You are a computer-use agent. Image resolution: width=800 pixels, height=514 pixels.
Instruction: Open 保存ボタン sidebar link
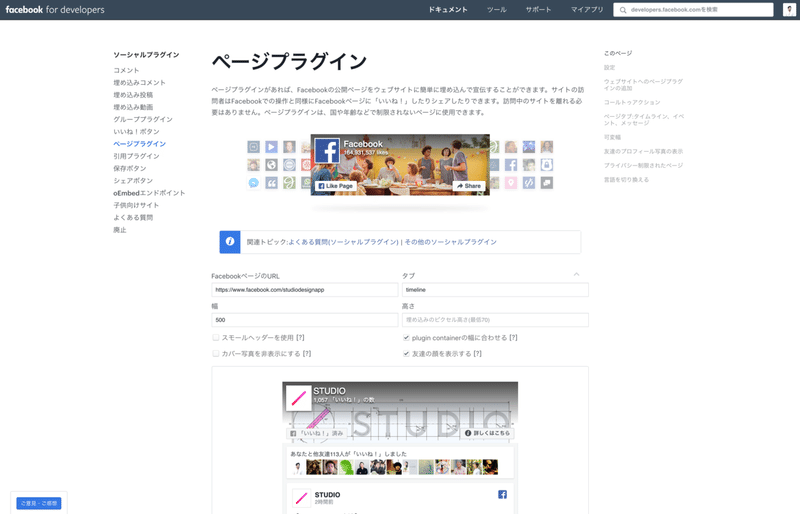click(x=130, y=168)
